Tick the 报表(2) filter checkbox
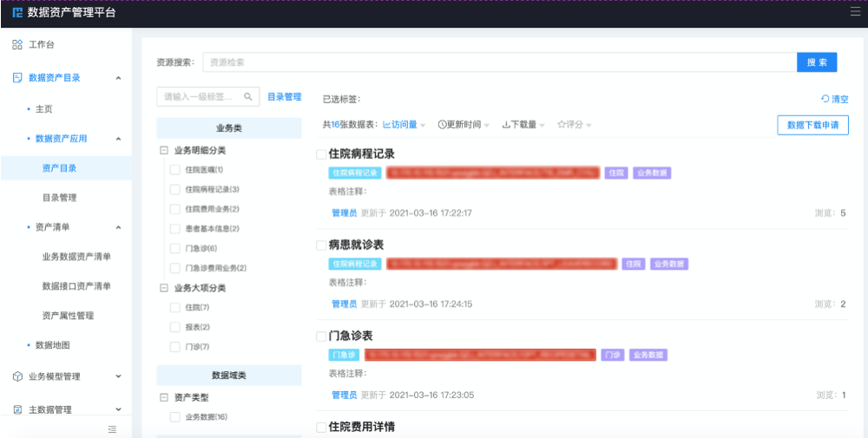 click(x=175, y=327)
